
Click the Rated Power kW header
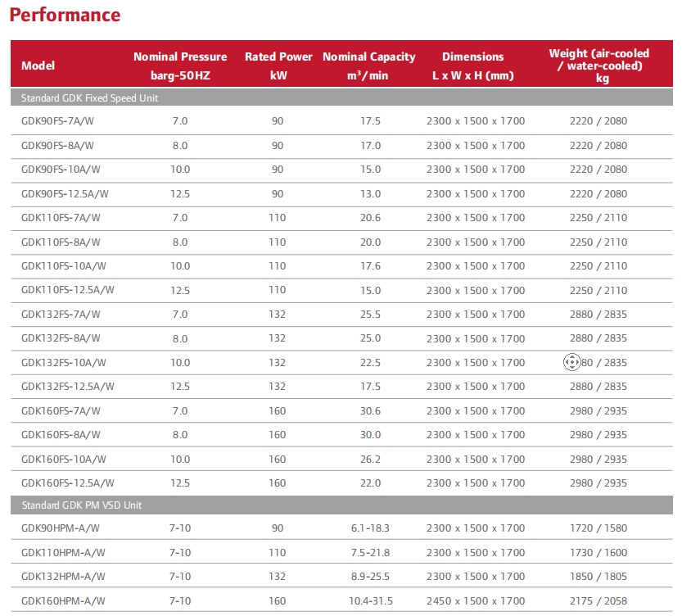point(278,66)
